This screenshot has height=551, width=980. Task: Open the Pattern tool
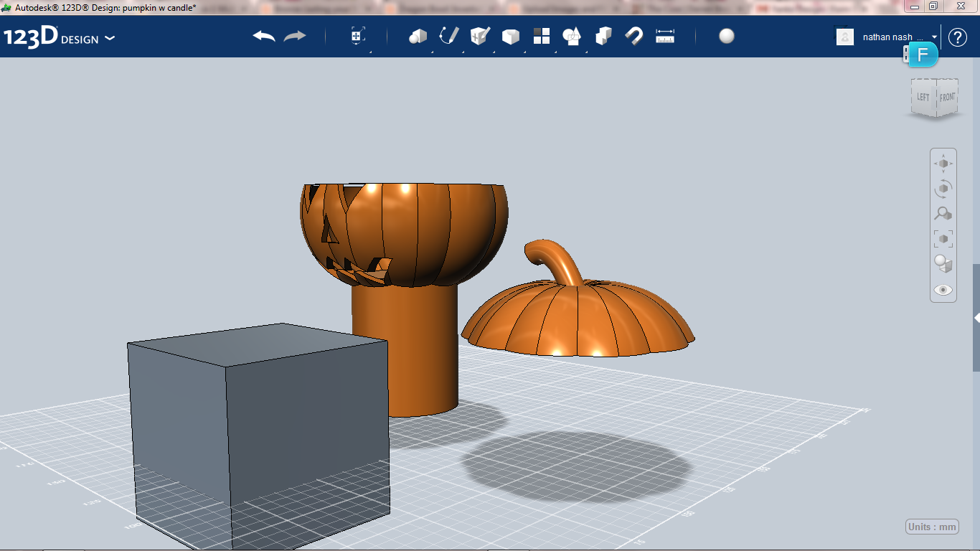[x=542, y=36]
